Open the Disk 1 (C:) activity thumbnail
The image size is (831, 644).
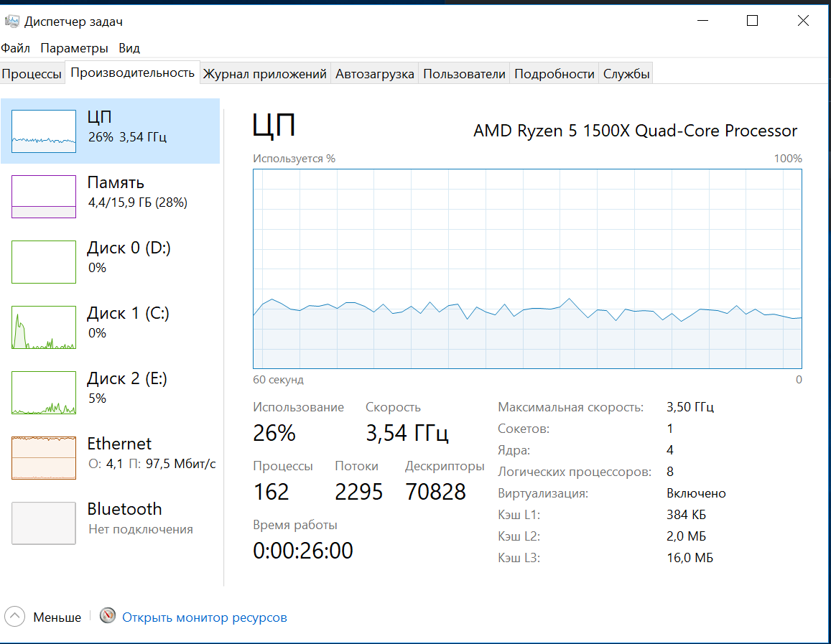44,327
